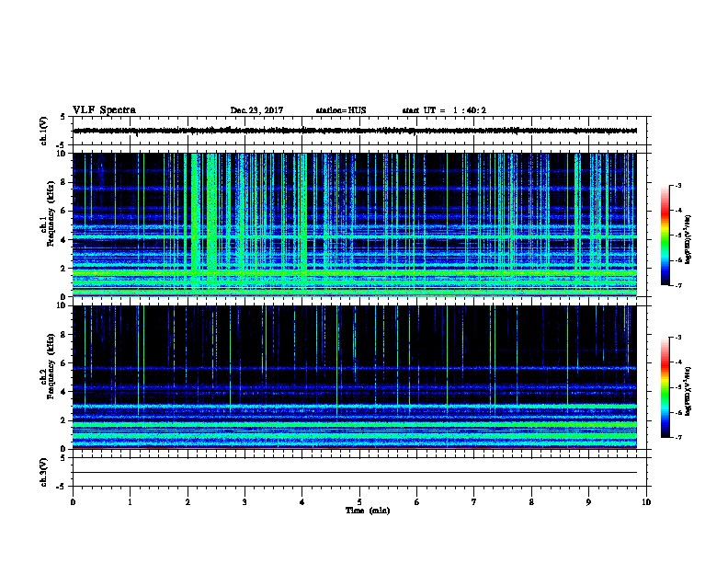
Task: Click the "station=HUS" header label
Action: [341, 110]
